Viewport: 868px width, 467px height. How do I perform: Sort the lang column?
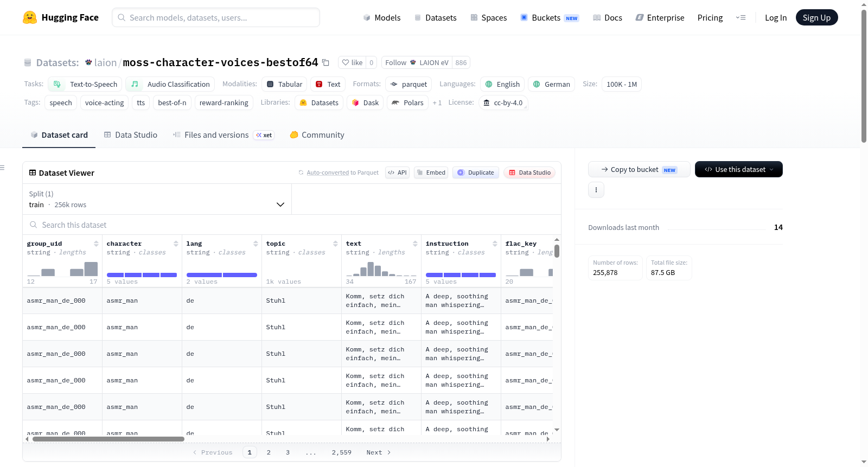[256, 244]
